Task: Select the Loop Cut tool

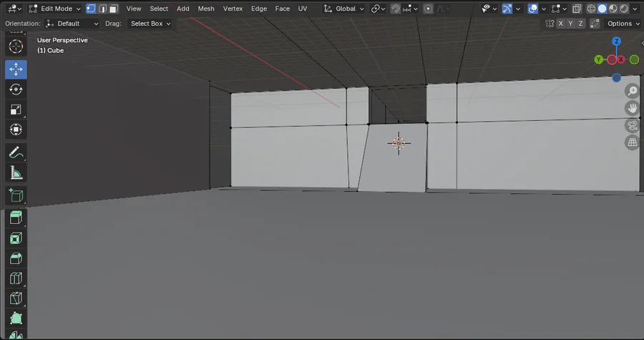Action: 16,278
